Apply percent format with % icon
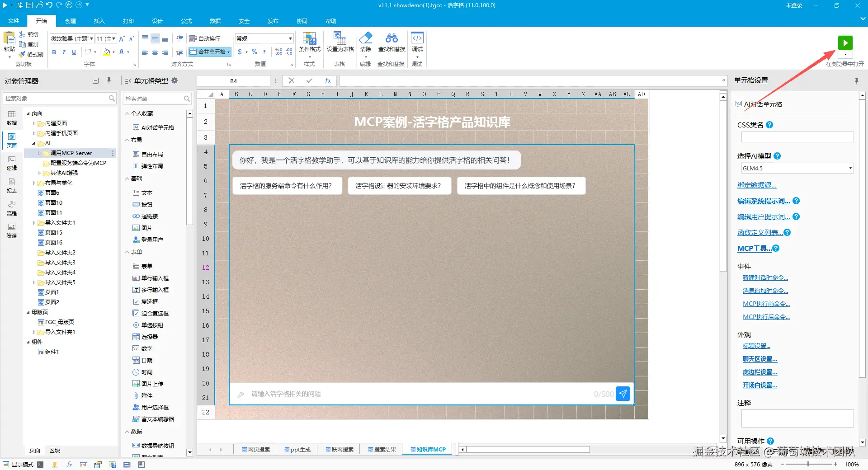The height and width of the screenshot is (470, 868). [x=255, y=52]
